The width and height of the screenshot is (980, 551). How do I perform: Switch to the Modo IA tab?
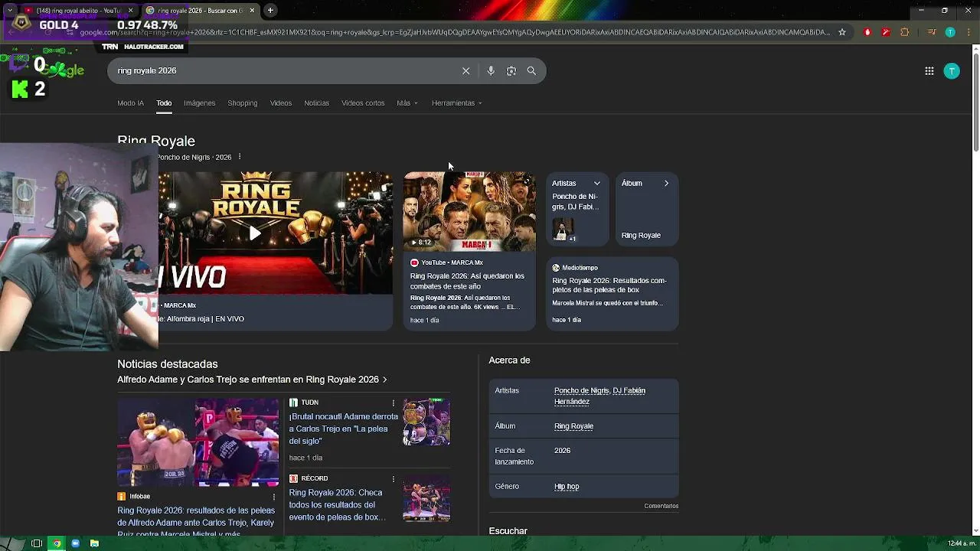(x=130, y=103)
